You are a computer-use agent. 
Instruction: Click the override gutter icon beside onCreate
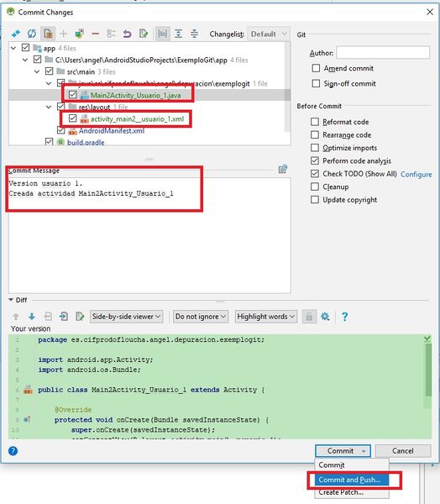28,419
